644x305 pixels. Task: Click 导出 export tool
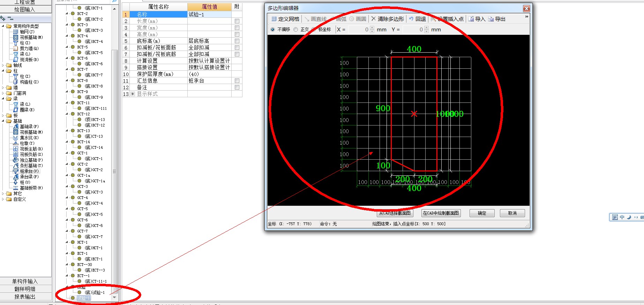pyautogui.click(x=497, y=19)
